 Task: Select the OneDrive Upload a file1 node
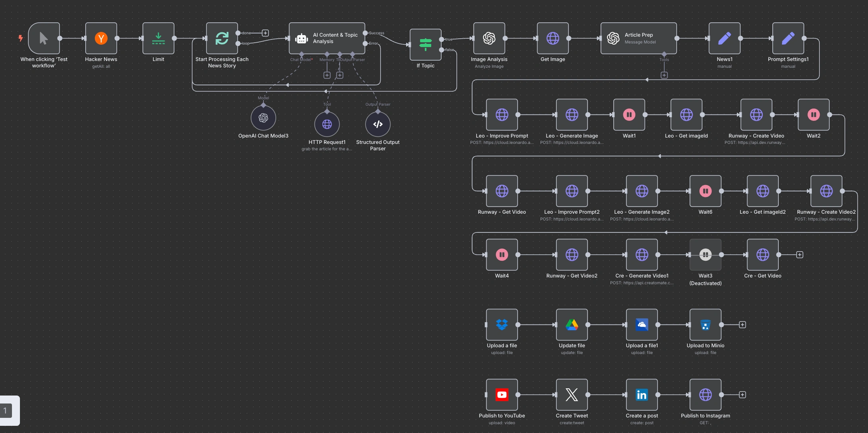(x=642, y=325)
